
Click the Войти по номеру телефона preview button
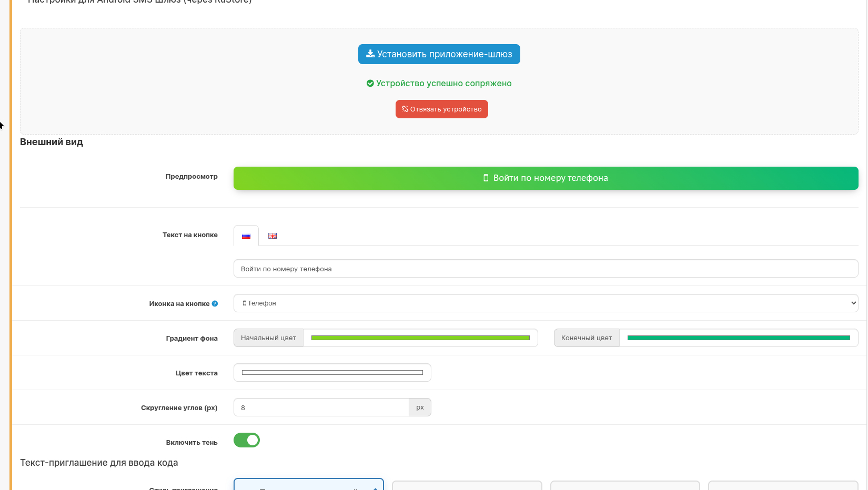click(546, 178)
